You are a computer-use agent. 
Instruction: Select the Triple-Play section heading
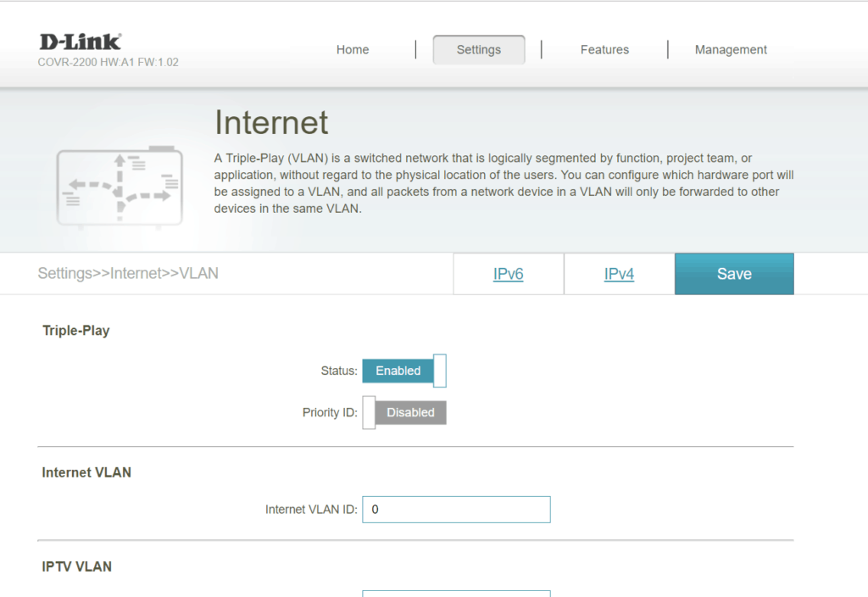click(76, 331)
